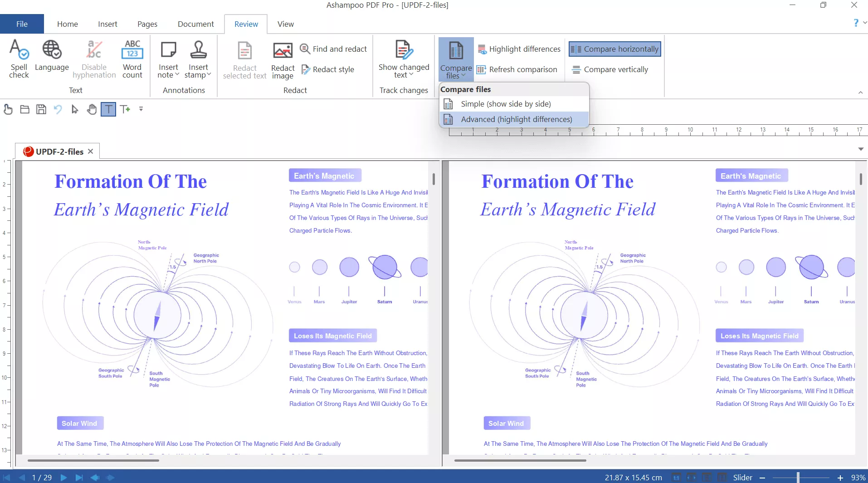Click the Save icon in quick toolbar
The image size is (868, 483).
(41, 109)
